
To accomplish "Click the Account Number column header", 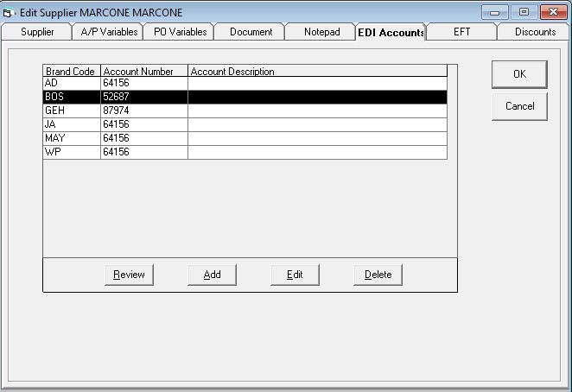I will (x=144, y=71).
